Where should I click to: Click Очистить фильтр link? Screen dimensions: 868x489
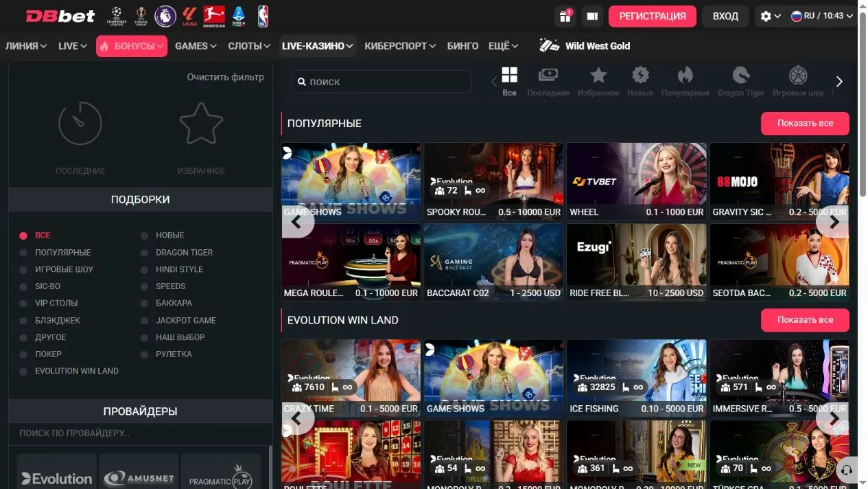[x=225, y=77]
